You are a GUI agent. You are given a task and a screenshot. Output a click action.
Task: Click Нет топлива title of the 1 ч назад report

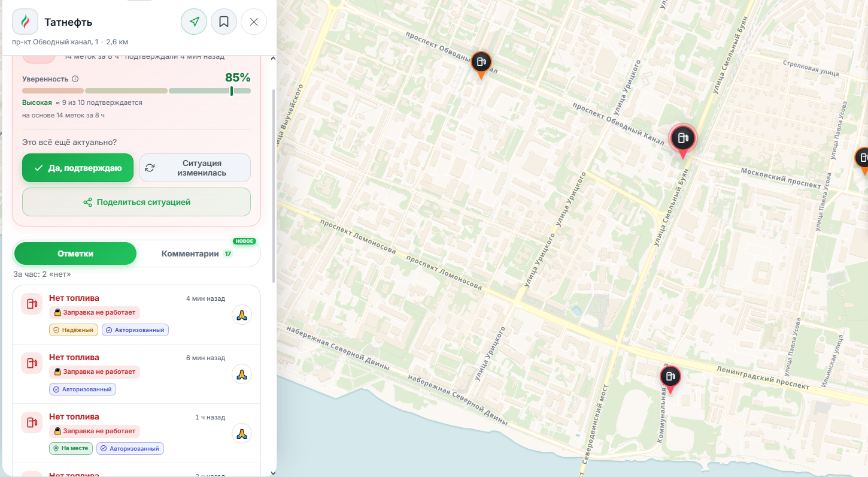(74, 417)
